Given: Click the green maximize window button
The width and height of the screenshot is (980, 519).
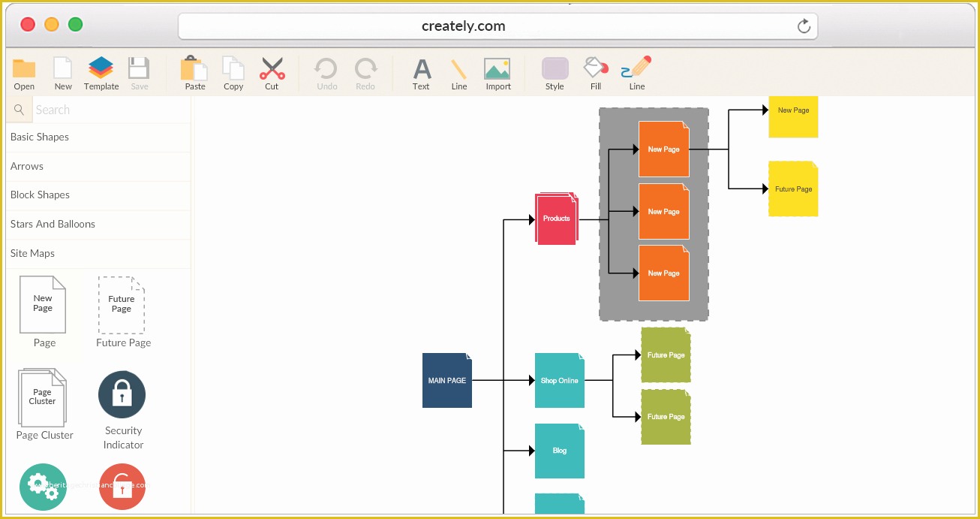Looking at the screenshot, I should pyautogui.click(x=76, y=24).
